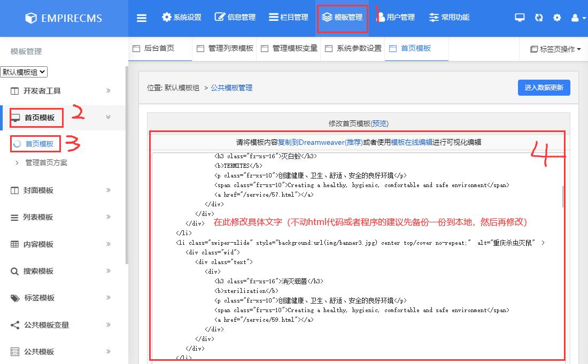
Task: Open the 公共模板管理 breadcrumb link
Action: click(231, 87)
